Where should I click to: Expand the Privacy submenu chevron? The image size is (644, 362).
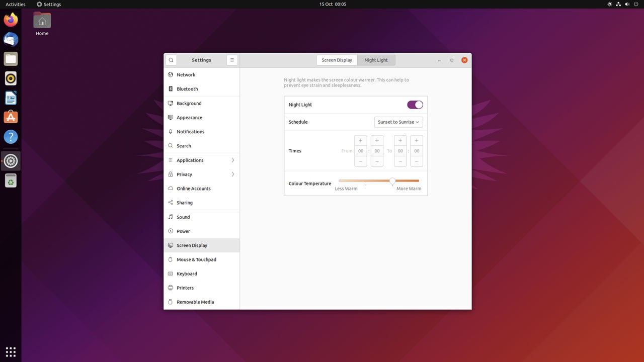pos(233,174)
